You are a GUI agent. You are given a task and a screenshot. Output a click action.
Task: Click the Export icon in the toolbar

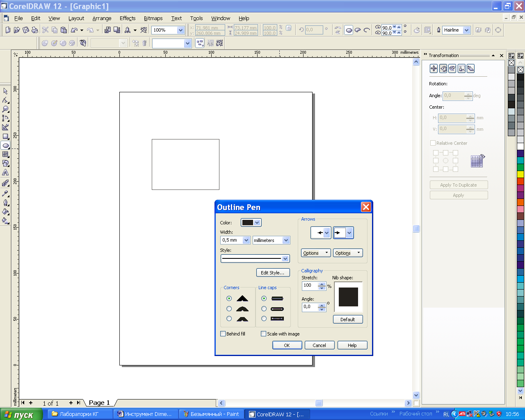click(x=117, y=30)
